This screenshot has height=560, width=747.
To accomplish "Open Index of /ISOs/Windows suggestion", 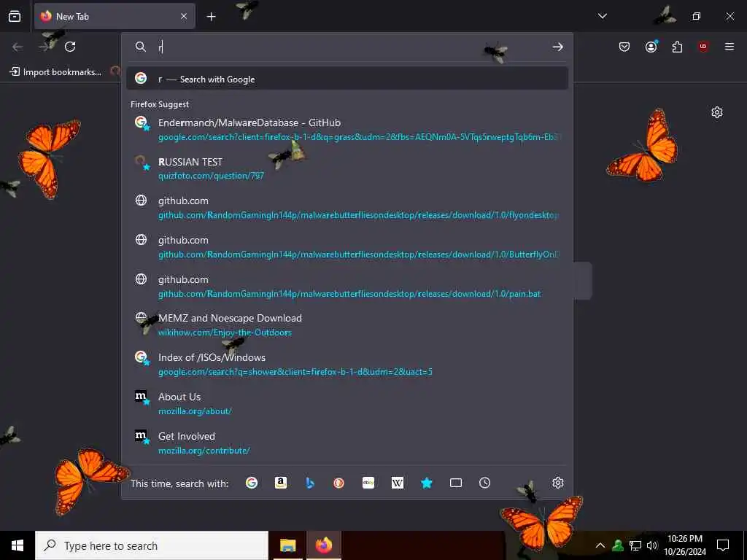I will [347, 365].
